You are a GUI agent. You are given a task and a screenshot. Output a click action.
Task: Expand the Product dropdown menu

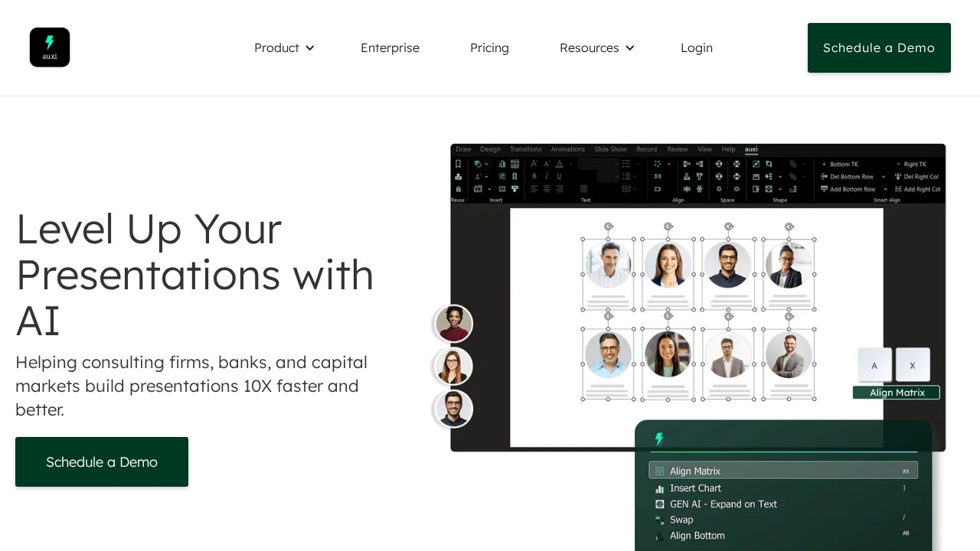[x=284, y=47]
